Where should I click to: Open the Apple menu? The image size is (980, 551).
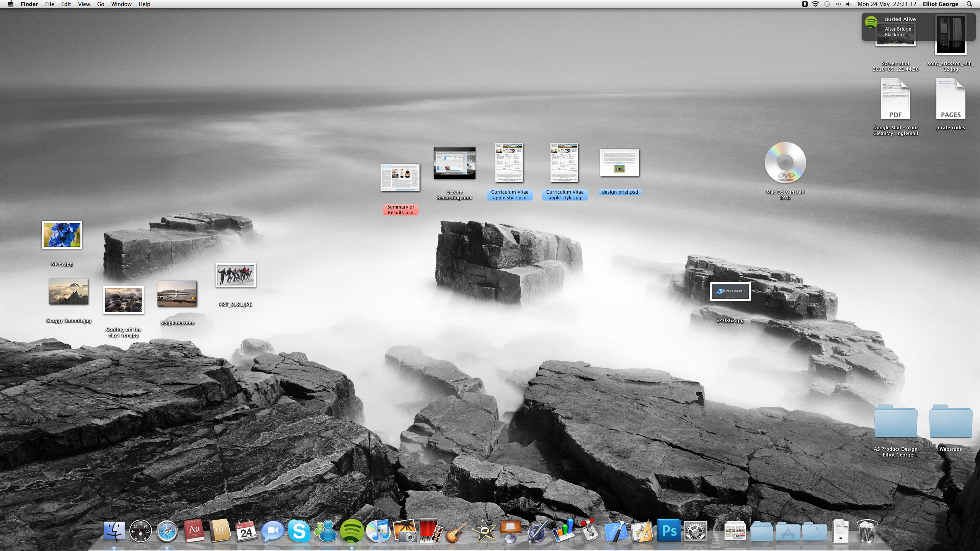click(10, 4)
